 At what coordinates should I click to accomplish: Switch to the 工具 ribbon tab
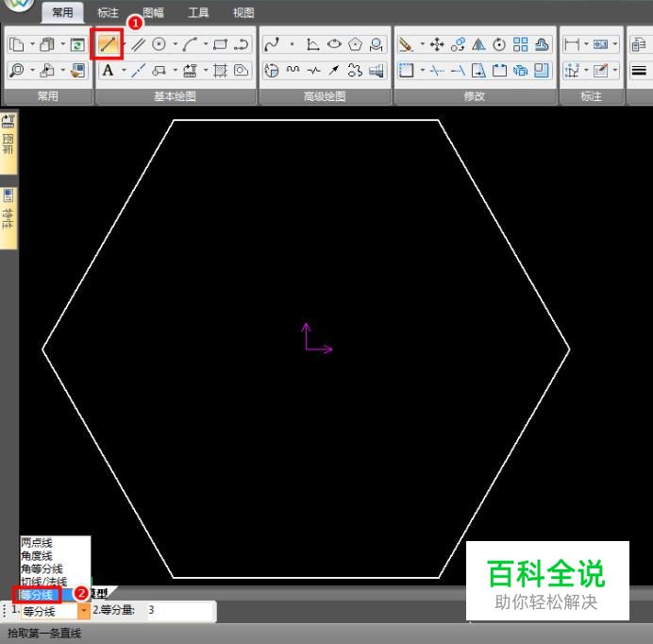click(198, 12)
